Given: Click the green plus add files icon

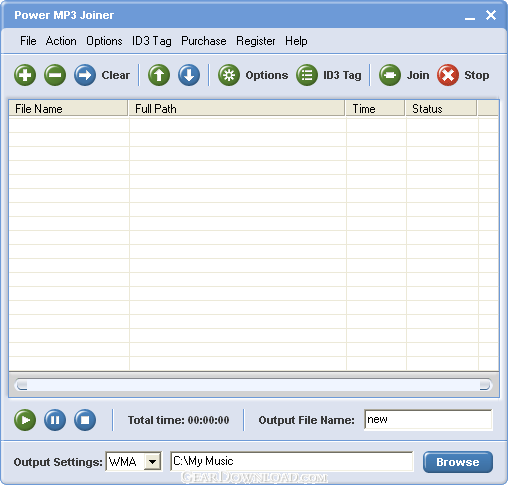Looking at the screenshot, I should [x=25, y=75].
